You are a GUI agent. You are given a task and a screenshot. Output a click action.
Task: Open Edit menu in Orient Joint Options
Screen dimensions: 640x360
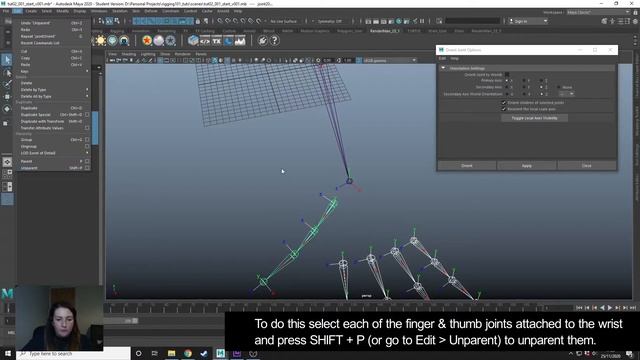point(442,58)
